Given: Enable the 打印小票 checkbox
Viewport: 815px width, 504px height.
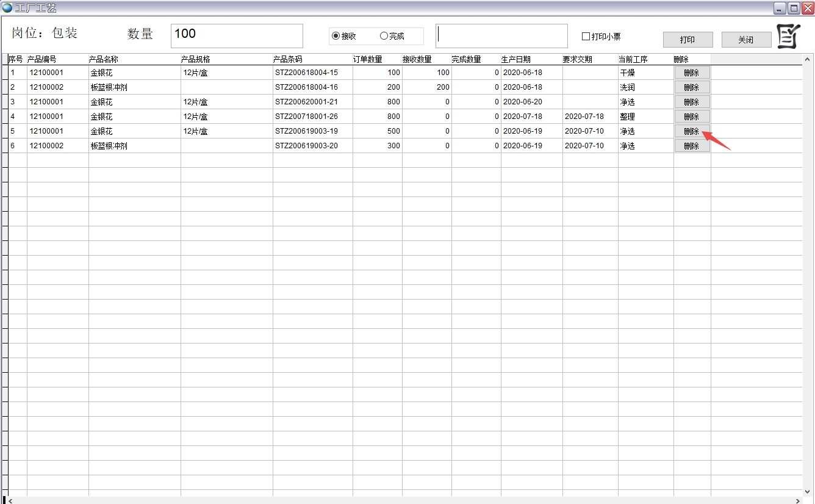Looking at the screenshot, I should pyautogui.click(x=586, y=37).
